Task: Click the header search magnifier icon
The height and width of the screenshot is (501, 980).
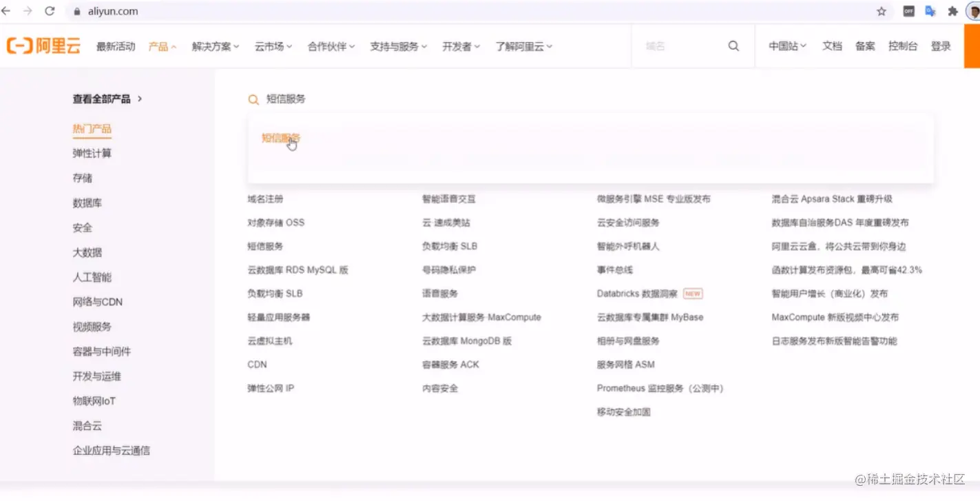Action: coord(733,46)
